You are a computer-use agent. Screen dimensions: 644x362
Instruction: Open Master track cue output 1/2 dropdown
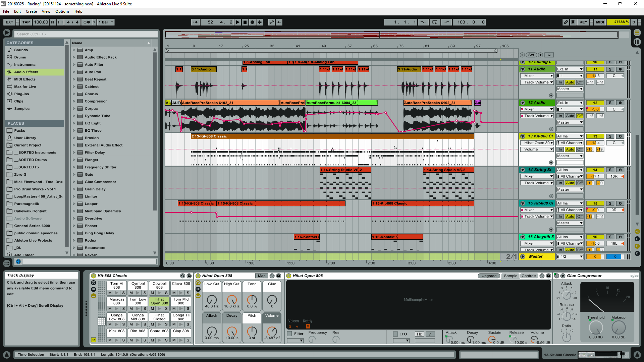pos(570,257)
